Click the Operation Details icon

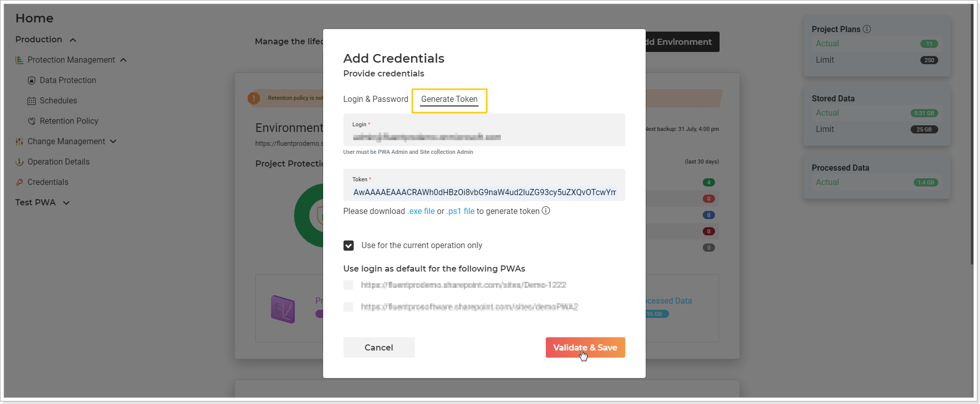coord(19,162)
